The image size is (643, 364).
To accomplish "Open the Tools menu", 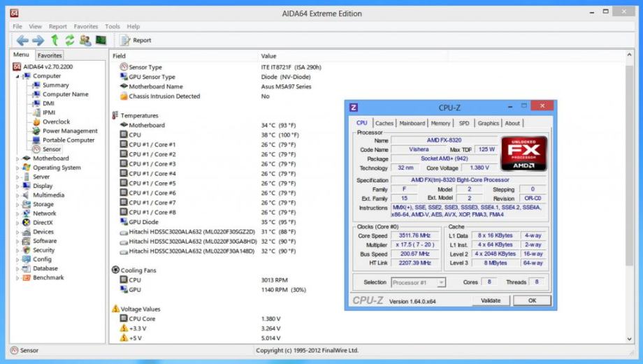I will [112, 27].
